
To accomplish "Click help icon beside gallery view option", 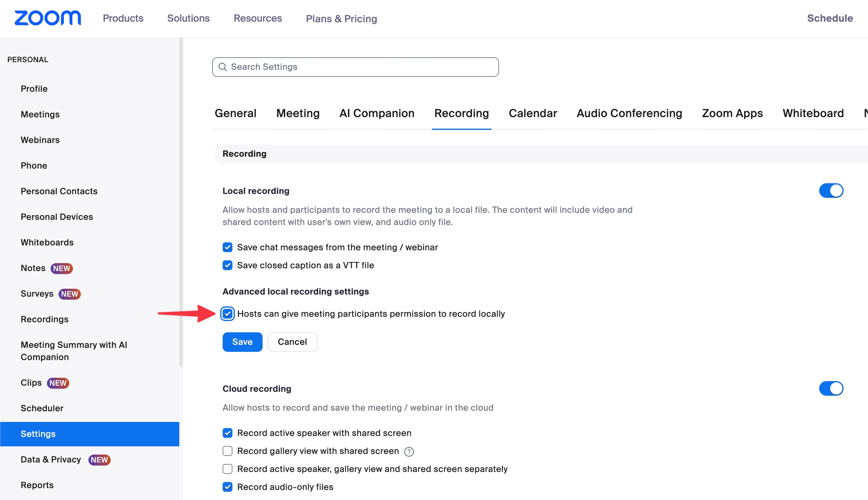I will tap(409, 451).
